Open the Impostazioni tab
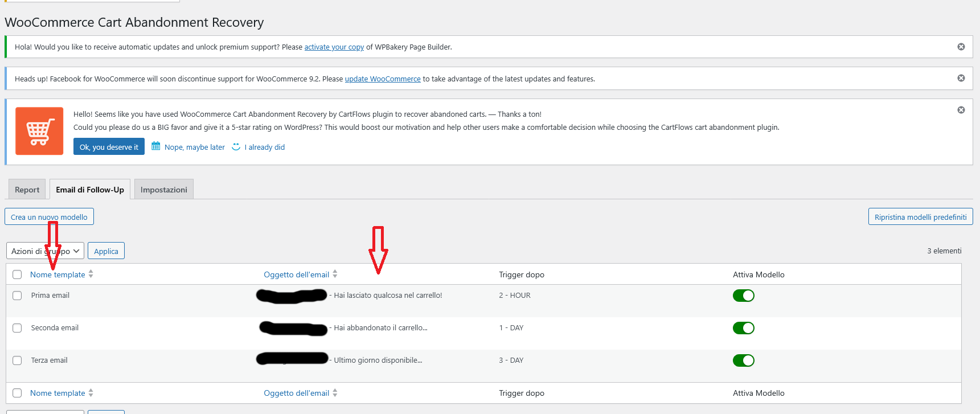Screen dimensions: 980x414 tap(163, 190)
